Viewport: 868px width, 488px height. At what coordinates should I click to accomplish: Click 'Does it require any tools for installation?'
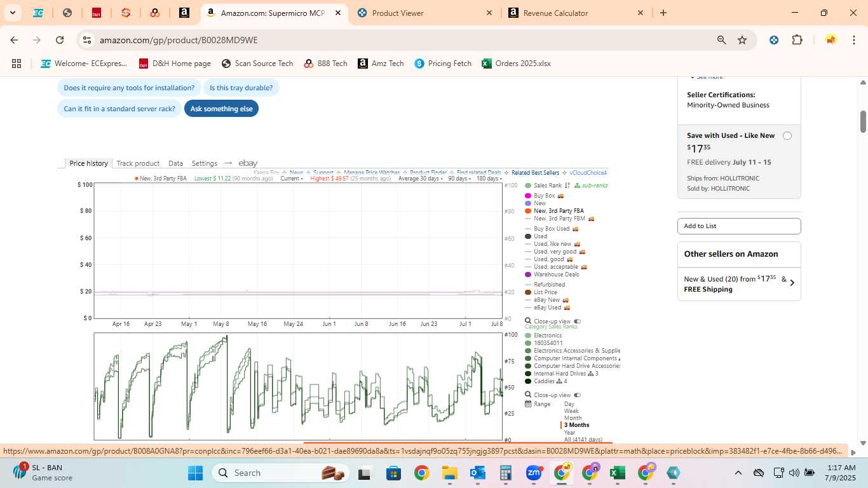point(129,88)
